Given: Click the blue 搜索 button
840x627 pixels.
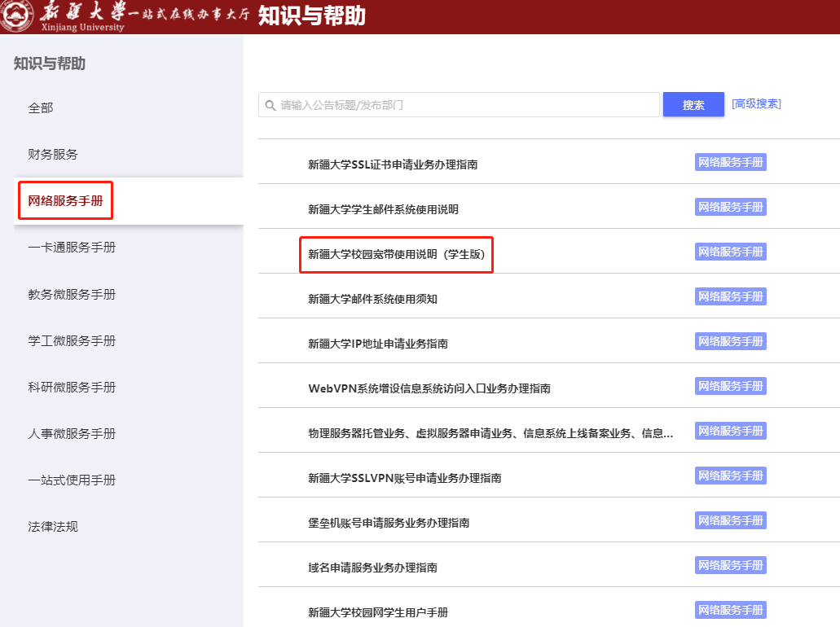Looking at the screenshot, I should [x=693, y=105].
